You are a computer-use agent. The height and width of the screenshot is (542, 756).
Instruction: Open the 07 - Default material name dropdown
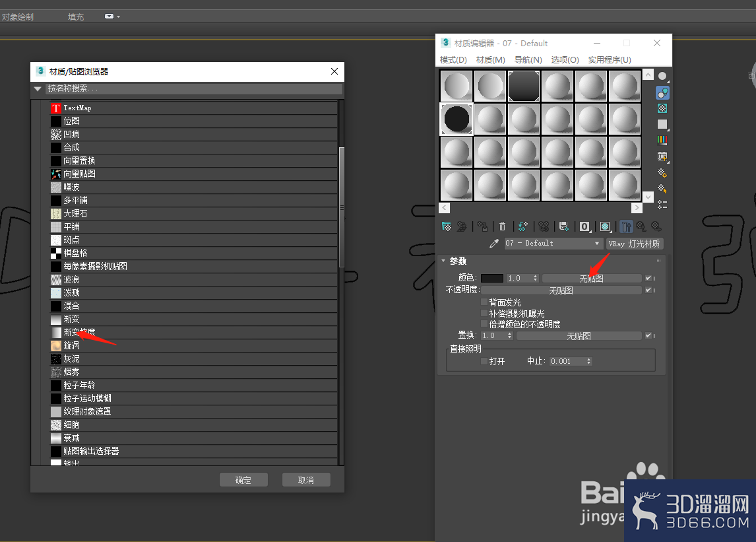click(x=553, y=243)
